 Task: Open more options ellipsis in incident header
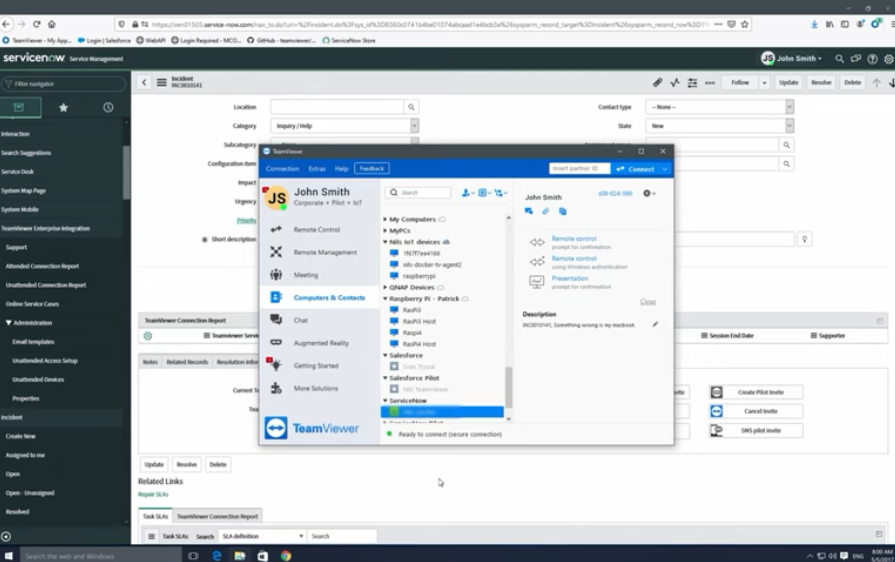[x=710, y=83]
